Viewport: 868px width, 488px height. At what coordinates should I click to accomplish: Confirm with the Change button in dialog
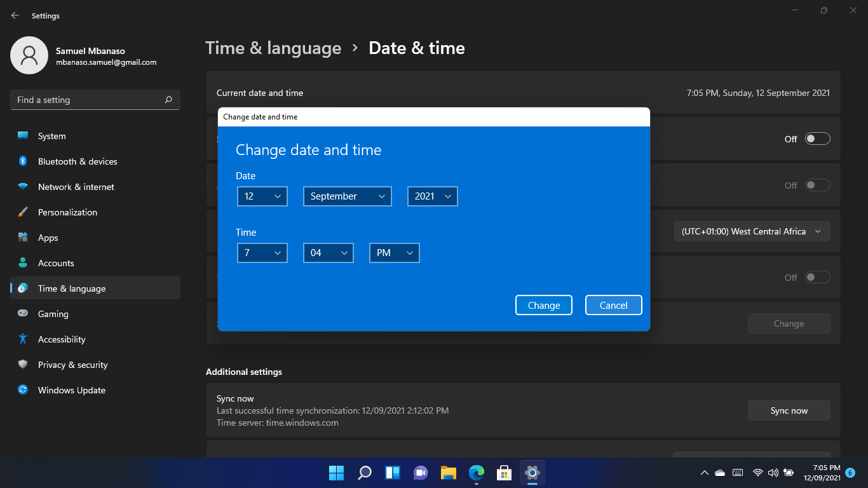click(x=543, y=305)
